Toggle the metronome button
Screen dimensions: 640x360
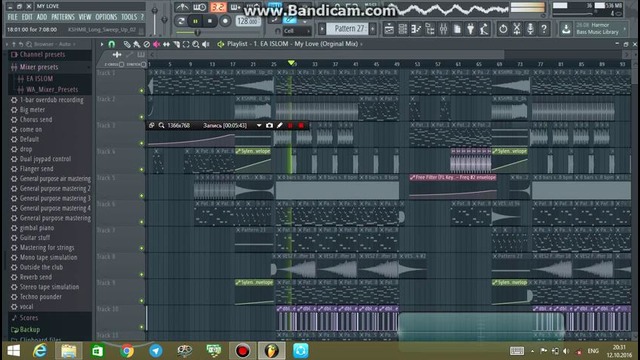click(x=182, y=7)
